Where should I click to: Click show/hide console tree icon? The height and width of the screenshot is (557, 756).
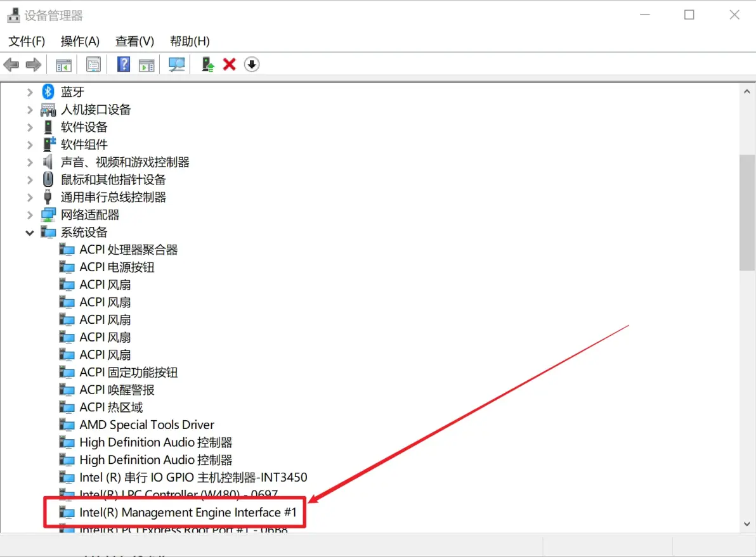63,65
